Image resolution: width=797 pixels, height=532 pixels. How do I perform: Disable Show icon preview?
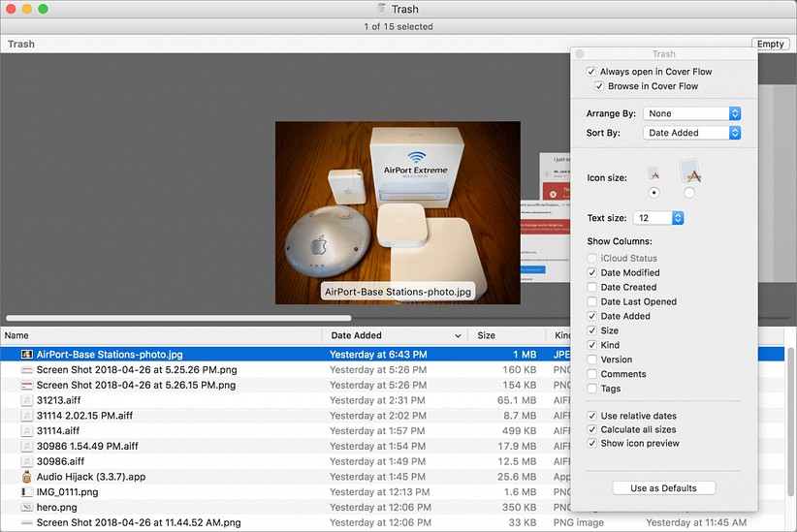[x=591, y=443]
